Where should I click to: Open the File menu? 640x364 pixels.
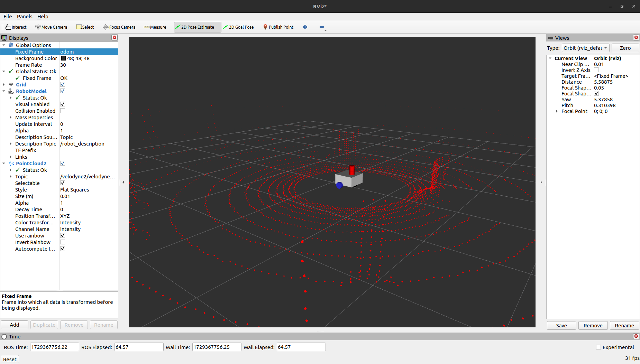point(8,16)
